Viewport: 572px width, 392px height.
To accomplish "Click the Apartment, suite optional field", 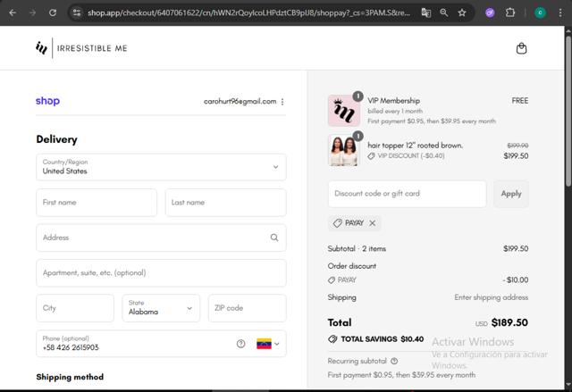I will 161,273.
